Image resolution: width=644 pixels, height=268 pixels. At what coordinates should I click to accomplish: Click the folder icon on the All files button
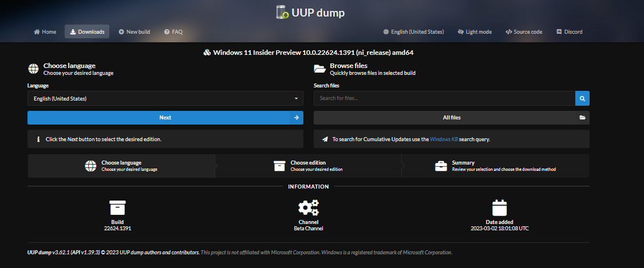click(x=582, y=118)
